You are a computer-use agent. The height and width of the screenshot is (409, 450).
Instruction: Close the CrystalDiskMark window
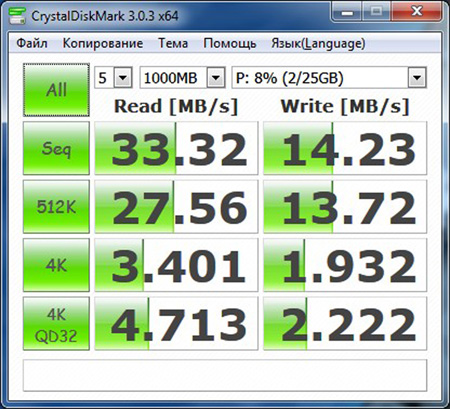[417, 12]
